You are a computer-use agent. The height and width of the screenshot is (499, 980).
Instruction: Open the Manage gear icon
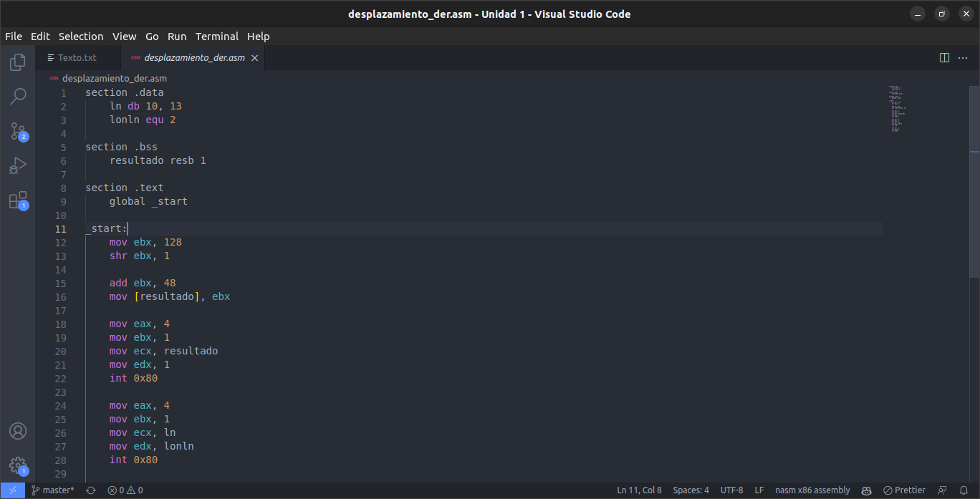(18, 465)
